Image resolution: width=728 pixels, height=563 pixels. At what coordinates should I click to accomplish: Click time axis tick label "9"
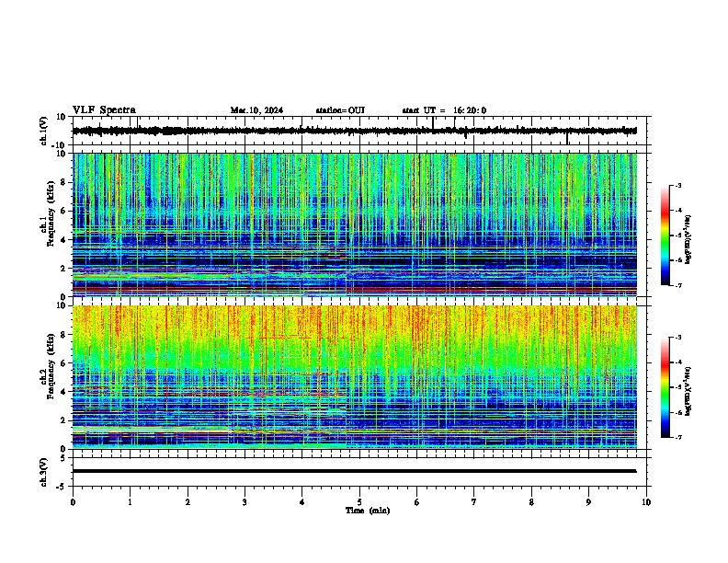point(588,502)
